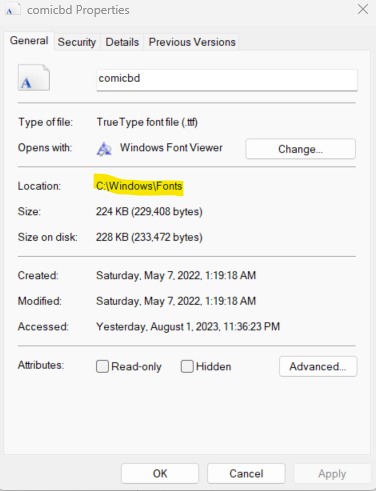Click the 'Location:' label

(39, 186)
